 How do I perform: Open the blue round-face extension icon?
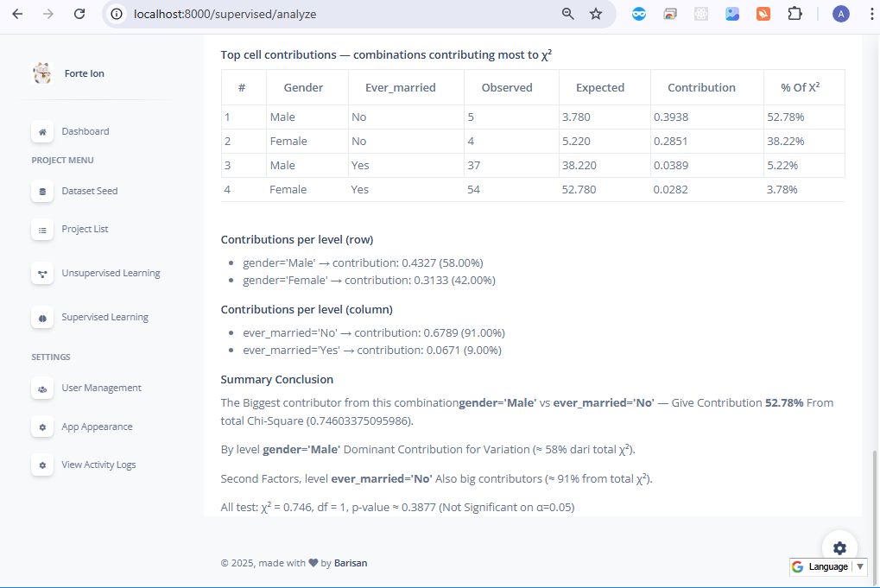click(x=639, y=14)
